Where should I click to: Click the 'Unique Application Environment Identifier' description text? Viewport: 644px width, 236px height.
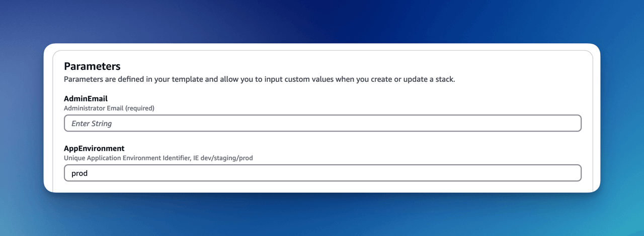[158, 158]
